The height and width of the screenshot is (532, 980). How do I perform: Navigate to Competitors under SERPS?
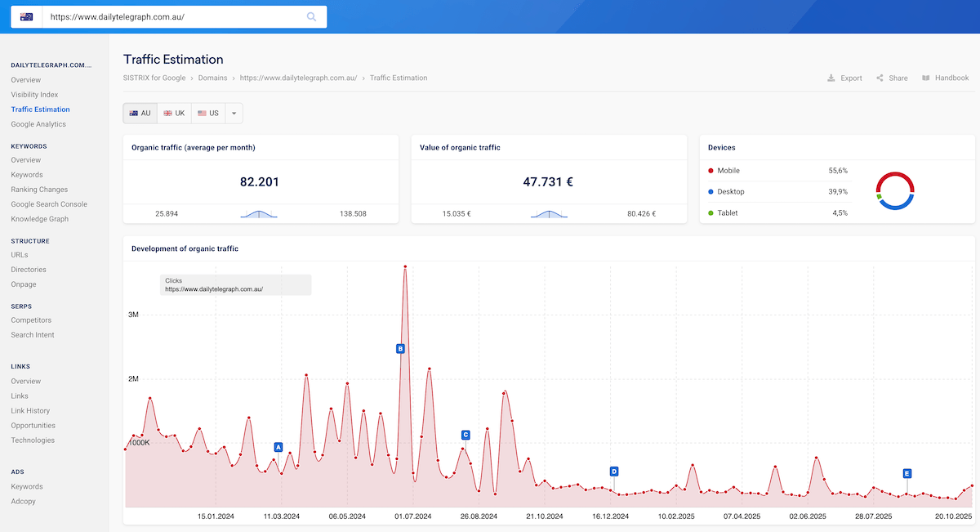pyautogui.click(x=29, y=320)
